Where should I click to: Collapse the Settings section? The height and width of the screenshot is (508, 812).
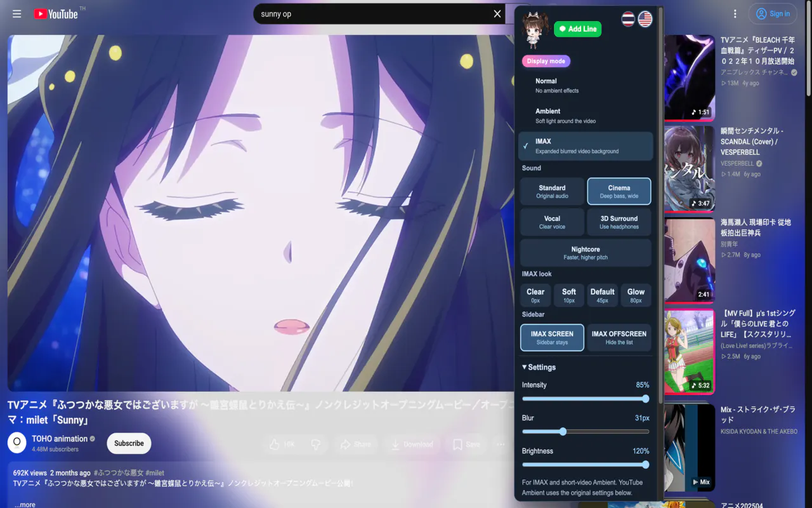point(539,367)
